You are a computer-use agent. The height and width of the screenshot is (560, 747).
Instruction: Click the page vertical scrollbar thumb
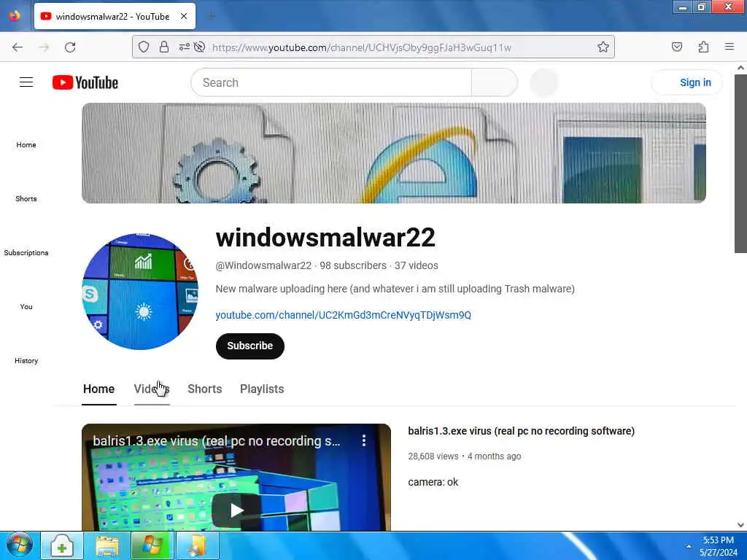[740, 163]
